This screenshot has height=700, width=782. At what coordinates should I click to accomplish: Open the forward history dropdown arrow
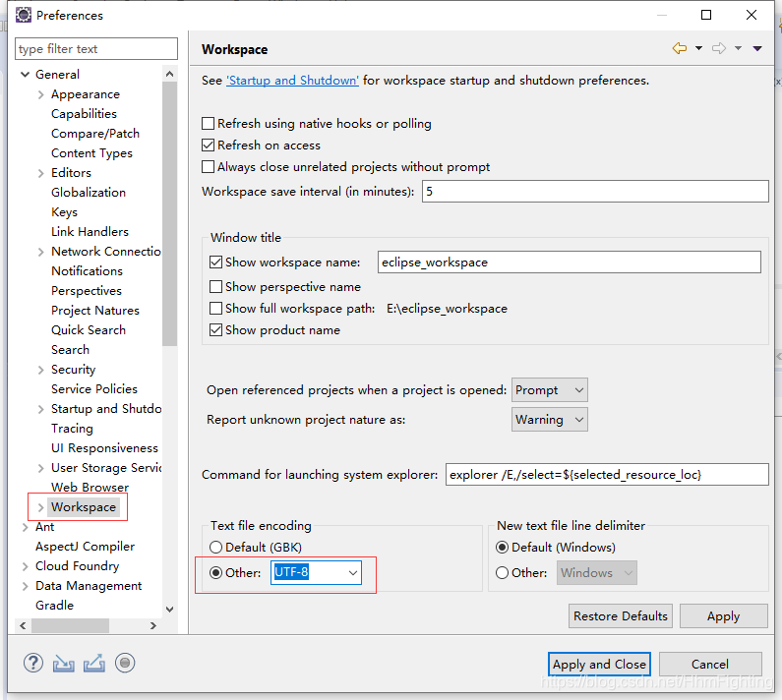(x=738, y=48)
